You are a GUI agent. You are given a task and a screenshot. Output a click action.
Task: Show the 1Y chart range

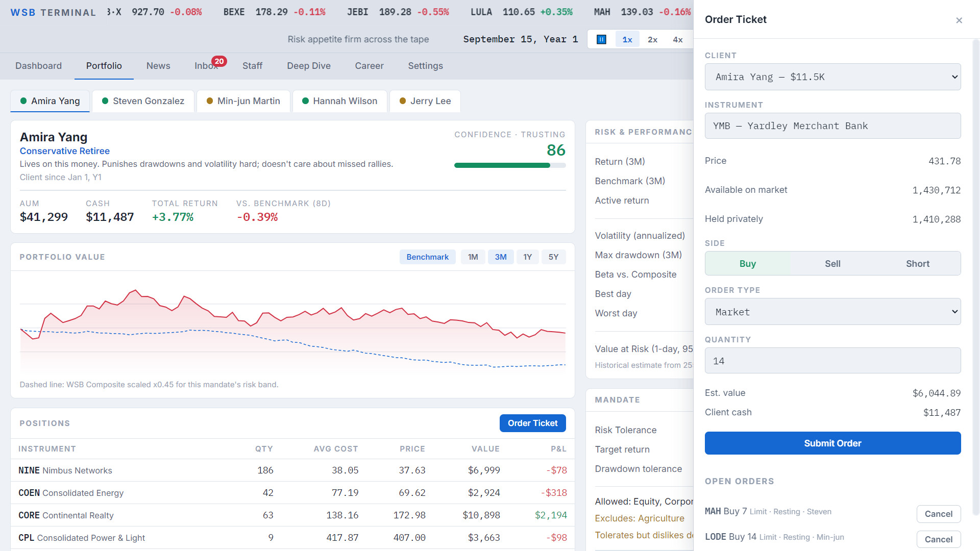click(x=527, y=257)
